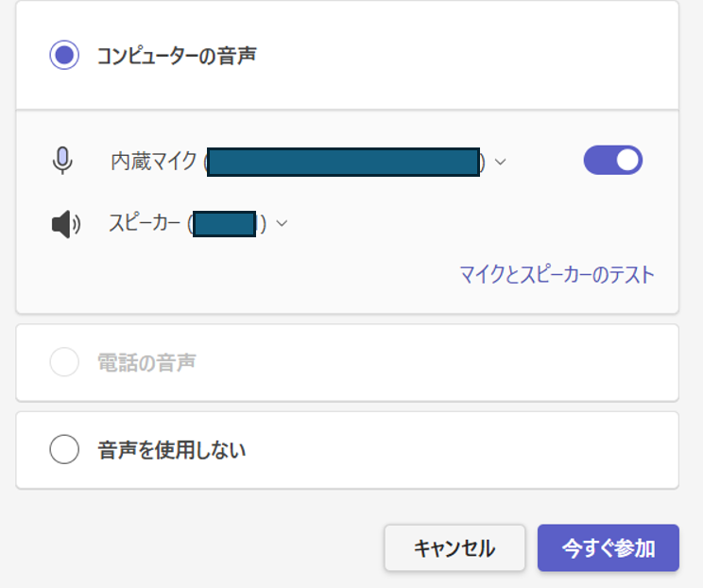The height and width of the screenshot is (588, 703).
Task: Select the コンピューターの音声 radio button
Action: (64, 55)
